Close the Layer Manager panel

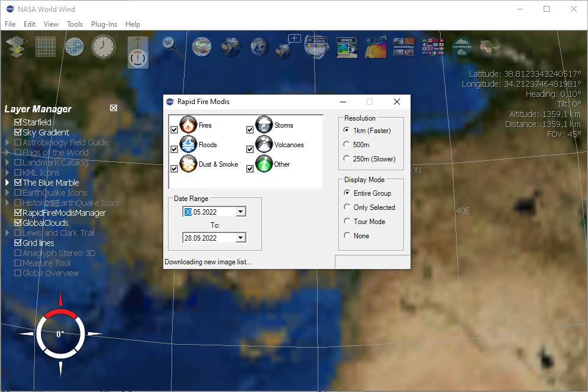click(x=114, y=108)
